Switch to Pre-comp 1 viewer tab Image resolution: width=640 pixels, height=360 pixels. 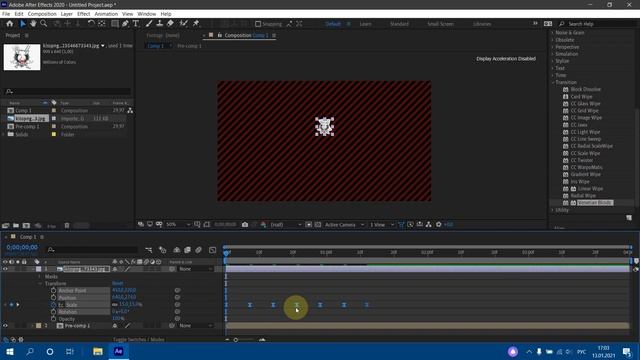[x=189, y=46]
